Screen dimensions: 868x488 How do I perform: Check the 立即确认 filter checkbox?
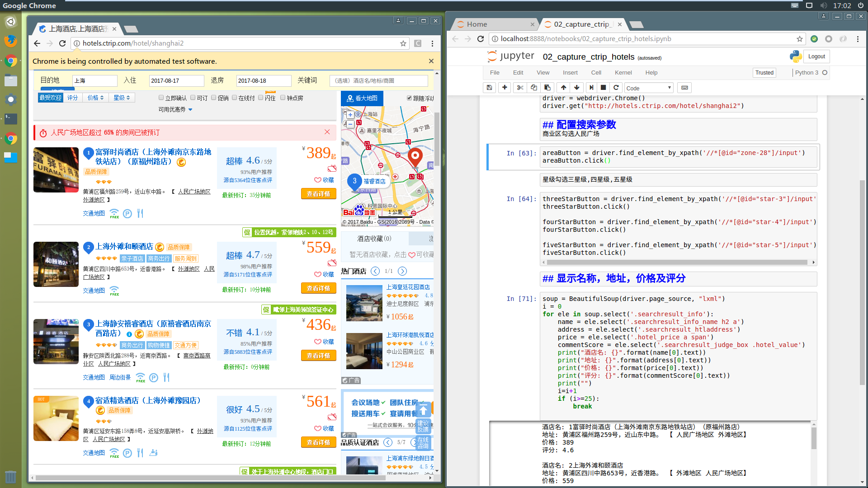[x=161, y=98]
